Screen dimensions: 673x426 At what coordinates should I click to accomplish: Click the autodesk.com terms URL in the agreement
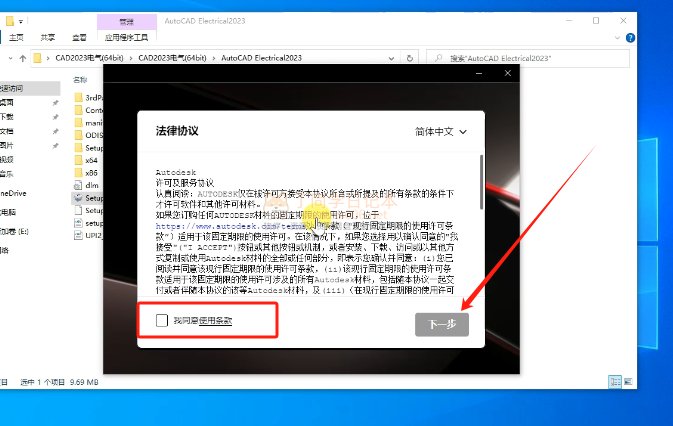(231, 226)
